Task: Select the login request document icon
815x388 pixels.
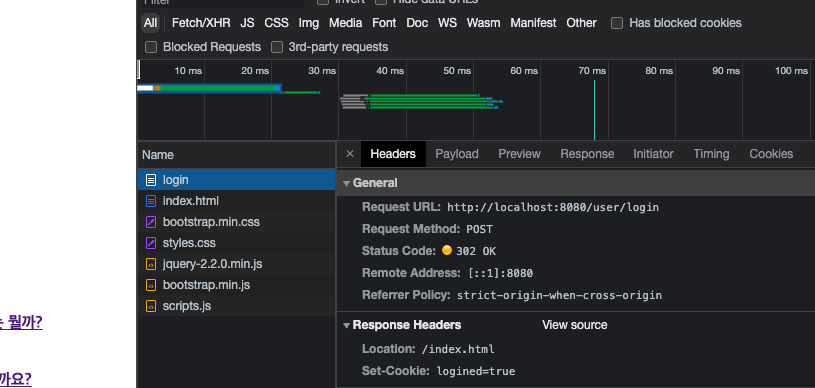Action: tap(151, 180)
